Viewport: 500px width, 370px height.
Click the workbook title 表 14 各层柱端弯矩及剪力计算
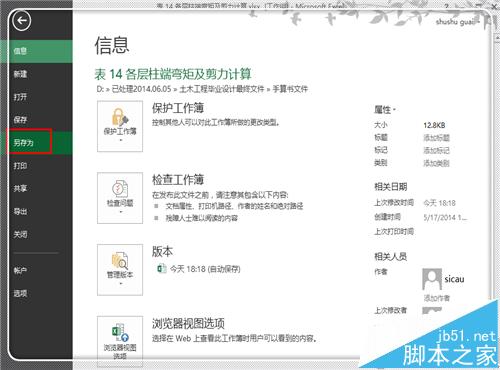click(173, 74)
